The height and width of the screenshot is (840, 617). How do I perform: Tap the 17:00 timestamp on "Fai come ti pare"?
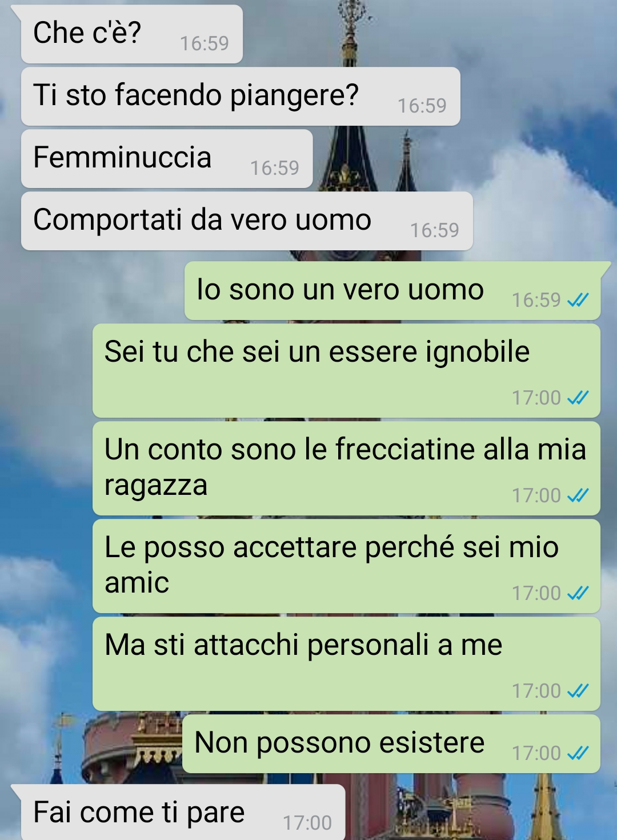(x=307, y=823)
